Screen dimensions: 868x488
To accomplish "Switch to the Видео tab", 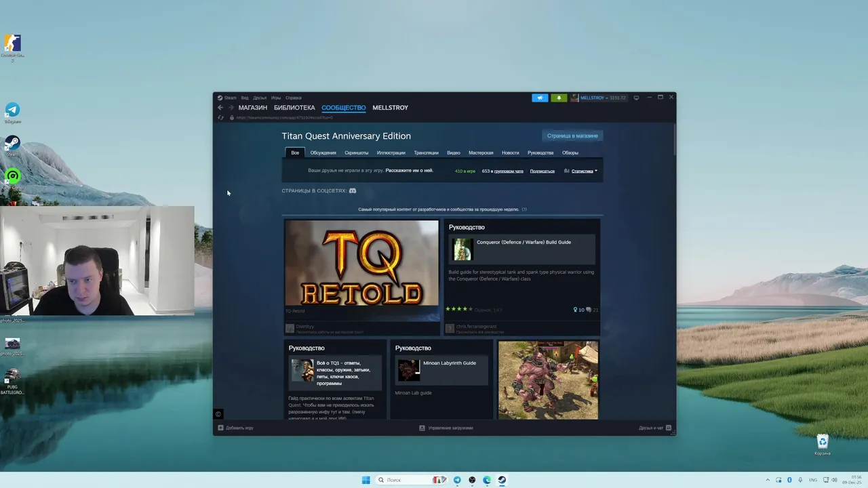I will [454, 152].
